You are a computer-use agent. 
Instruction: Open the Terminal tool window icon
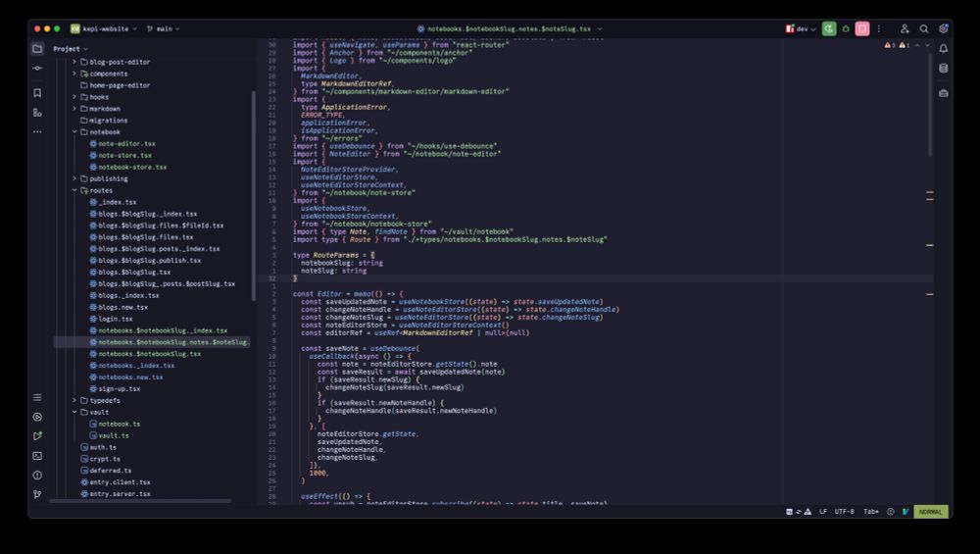37,456
